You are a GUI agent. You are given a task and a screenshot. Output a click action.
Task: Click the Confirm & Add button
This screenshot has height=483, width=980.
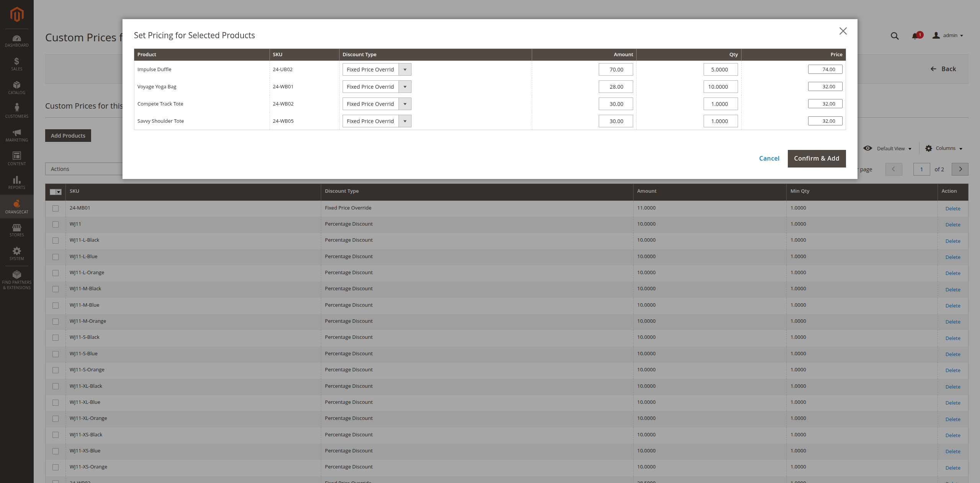[x=816, y=158]
